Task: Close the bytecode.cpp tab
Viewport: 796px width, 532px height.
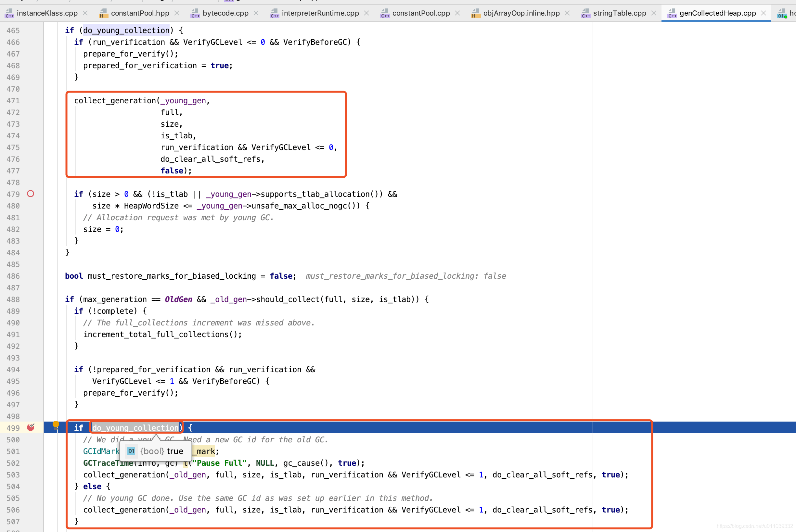Action: click(x=256, y=13)
